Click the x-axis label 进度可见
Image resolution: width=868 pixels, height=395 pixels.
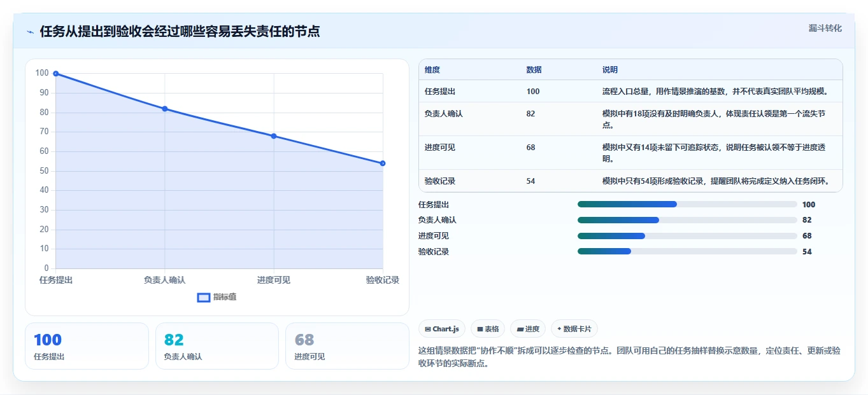[x=274, y=280]
